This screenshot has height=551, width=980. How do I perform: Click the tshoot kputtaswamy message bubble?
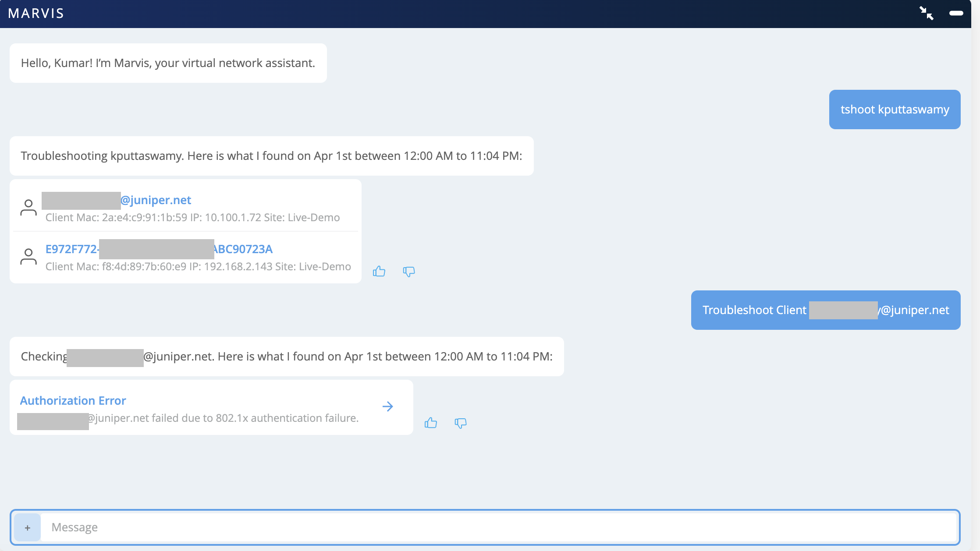click(895, 109)
